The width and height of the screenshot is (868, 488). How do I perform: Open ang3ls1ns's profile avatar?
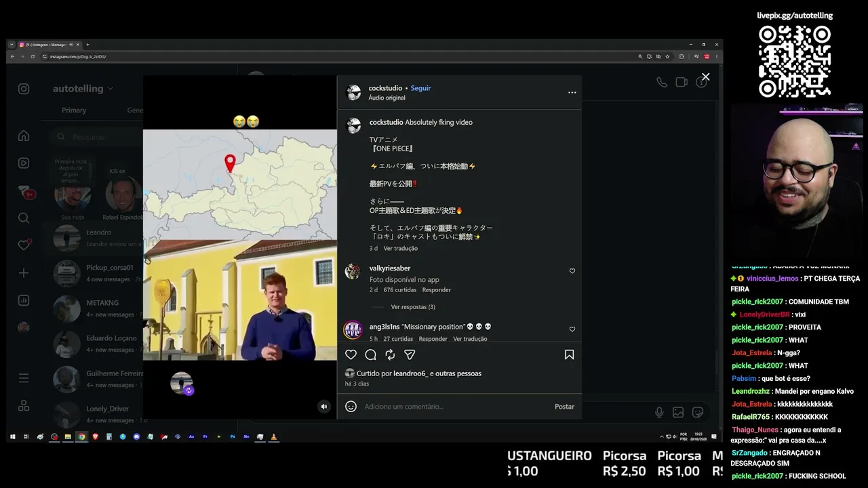[x=353, y=330]
